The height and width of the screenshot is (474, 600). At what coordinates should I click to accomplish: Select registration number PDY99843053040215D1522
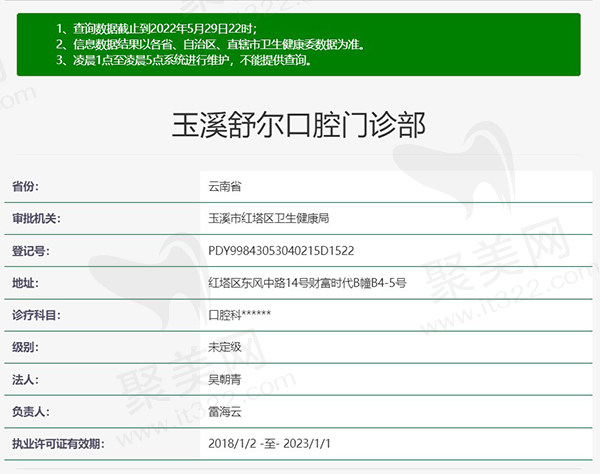pyautogui.click(x=281, y=251)
